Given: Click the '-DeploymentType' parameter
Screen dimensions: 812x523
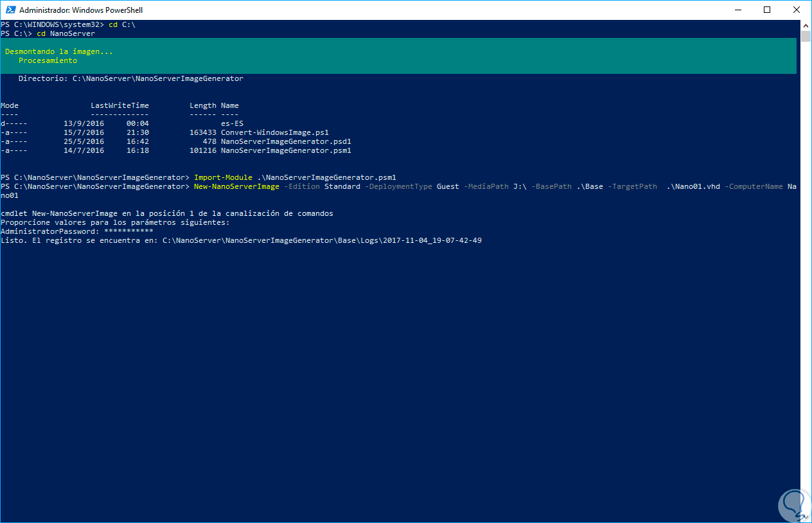Looking at the screenshot, I should pyautogui.click(x=398, y=186).
